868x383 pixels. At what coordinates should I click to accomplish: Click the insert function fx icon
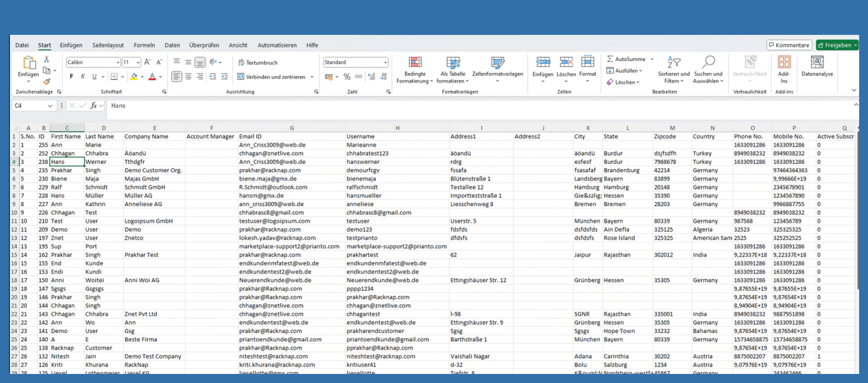pos(93,105)
